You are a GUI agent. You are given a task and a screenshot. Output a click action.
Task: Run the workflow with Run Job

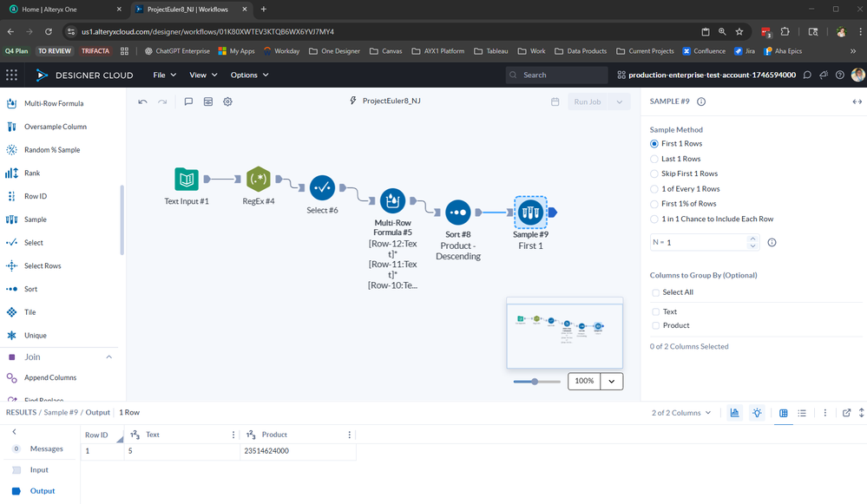[x=588, y=101]
